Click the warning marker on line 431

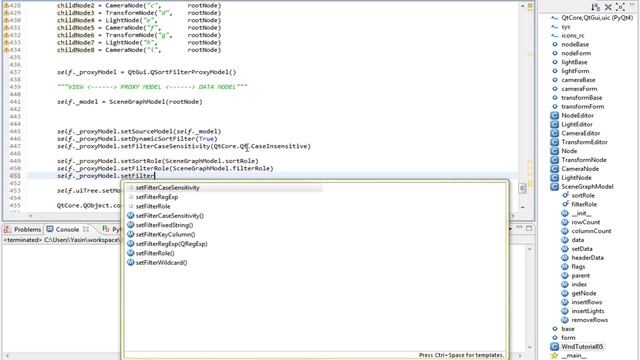pos(6,28)
